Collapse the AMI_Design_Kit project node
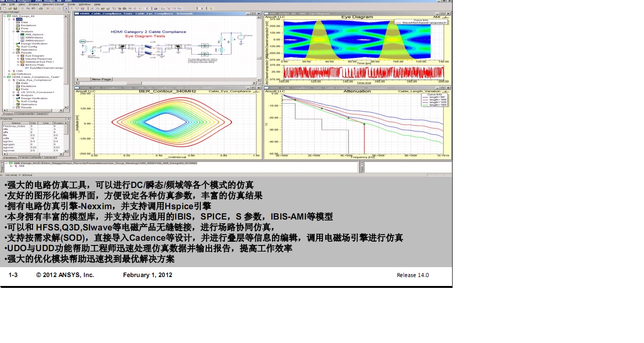Image resolution: width=644 pixels, height=343 pixels. 4,16
